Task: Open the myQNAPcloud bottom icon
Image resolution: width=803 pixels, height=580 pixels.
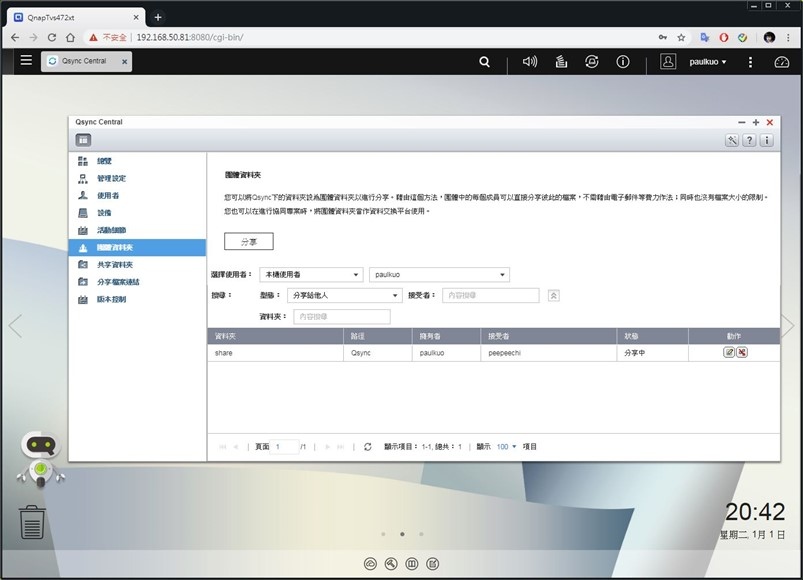Action: [x=370, y=564]
